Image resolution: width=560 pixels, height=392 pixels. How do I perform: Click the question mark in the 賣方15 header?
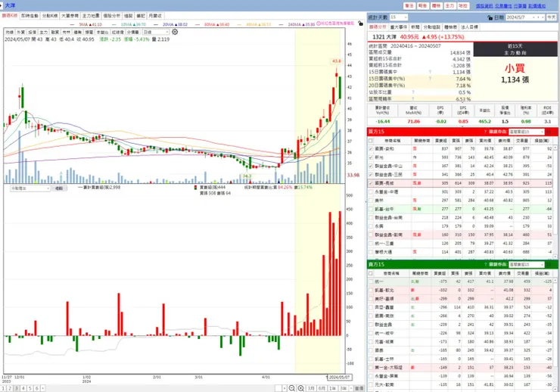(x=485, y=265)
